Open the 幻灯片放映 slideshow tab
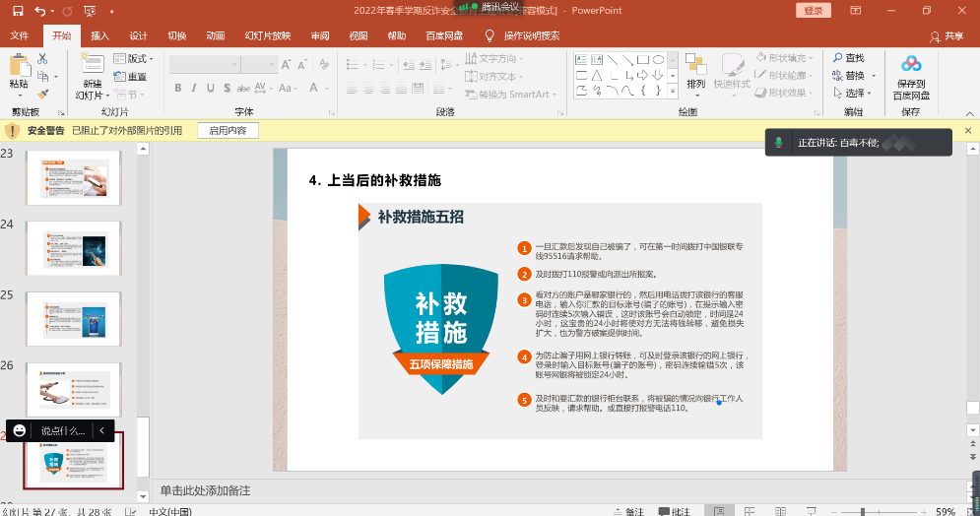The width and height of the screenshot is (980, 516). coord(268,35)
